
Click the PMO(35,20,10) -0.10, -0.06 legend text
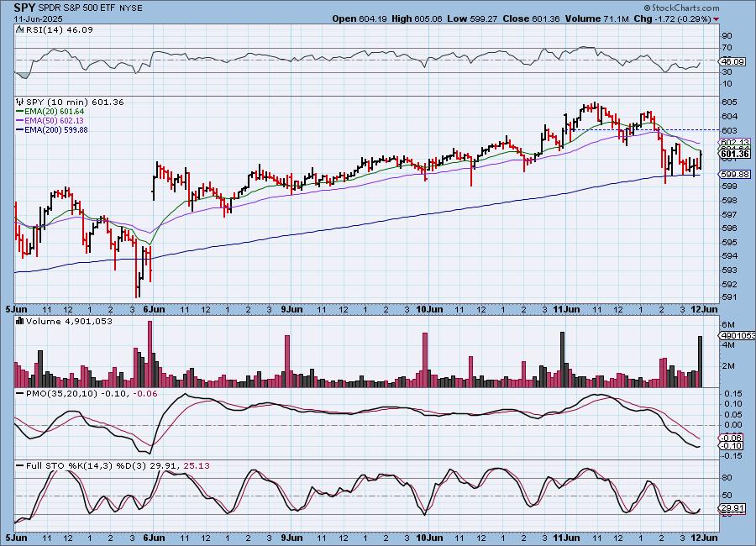pos(92,394)
